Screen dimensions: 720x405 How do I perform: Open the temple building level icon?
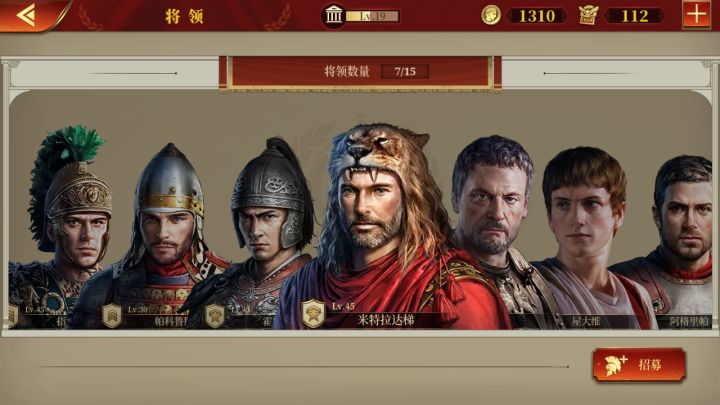pyautogui.click(x=334, y=16)
